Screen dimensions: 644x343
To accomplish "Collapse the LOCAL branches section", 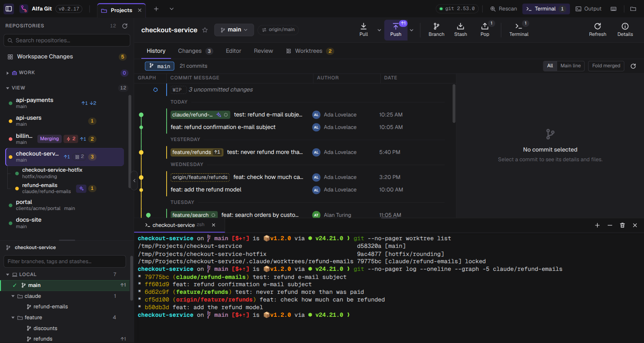I will 7,274.
